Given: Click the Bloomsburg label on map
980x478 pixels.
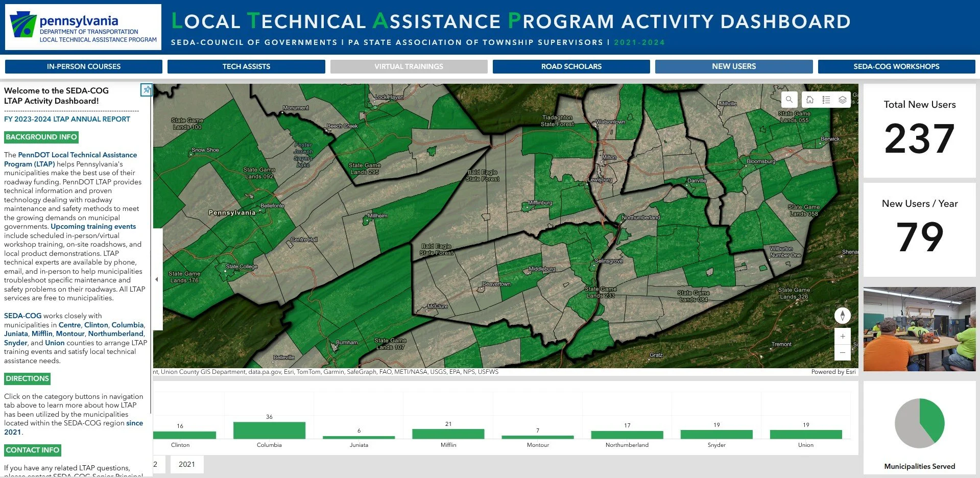Looking at the screenshot, I should pyautogui.click(x=761, y=161).
